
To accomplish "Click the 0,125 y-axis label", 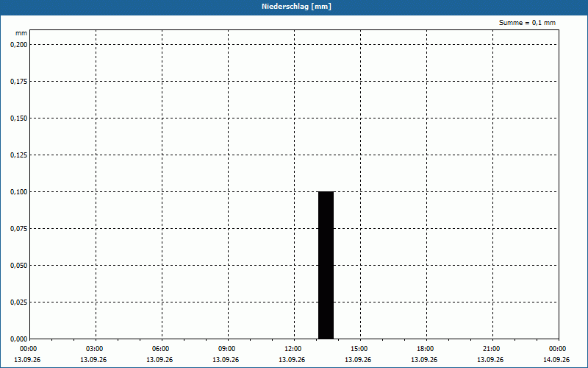I will click(19, 155).
